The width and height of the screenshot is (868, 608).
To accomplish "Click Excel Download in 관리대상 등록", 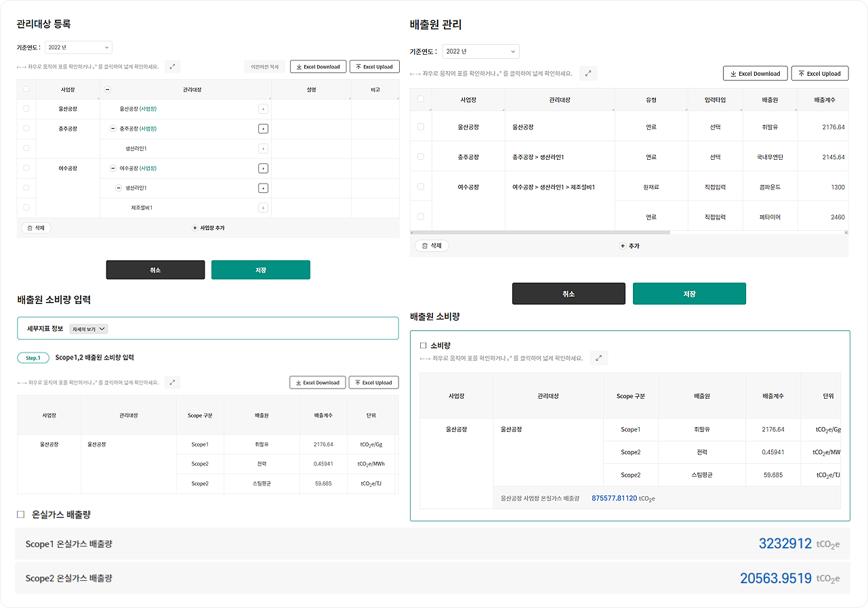I will click(x=318, y=67).
